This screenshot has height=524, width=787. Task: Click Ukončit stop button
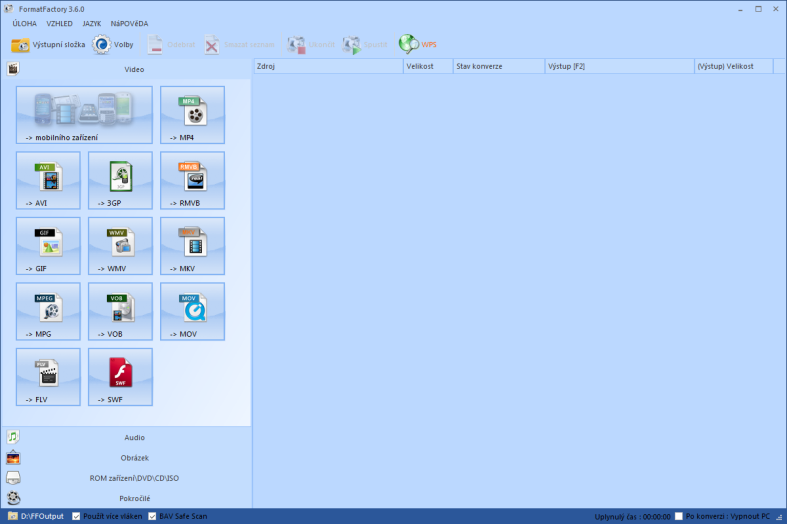311,45
